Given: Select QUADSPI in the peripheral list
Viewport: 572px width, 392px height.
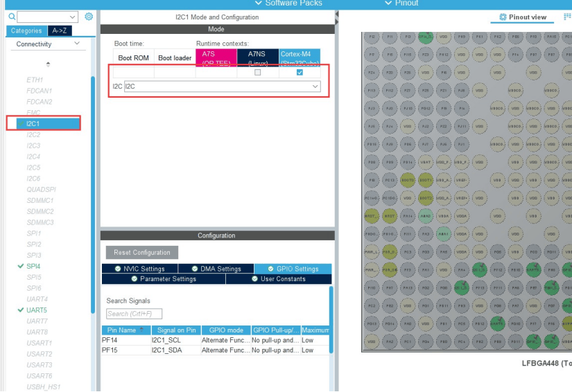Looking at the screenshot, I should pos(41,190).
